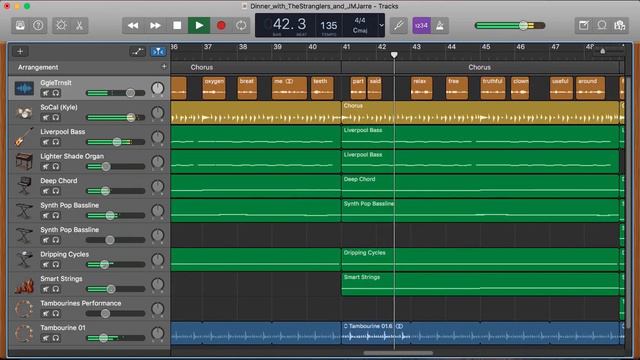Toggle the 1234 Count-in button
640x360 pixels.
(x=422, y=25)
